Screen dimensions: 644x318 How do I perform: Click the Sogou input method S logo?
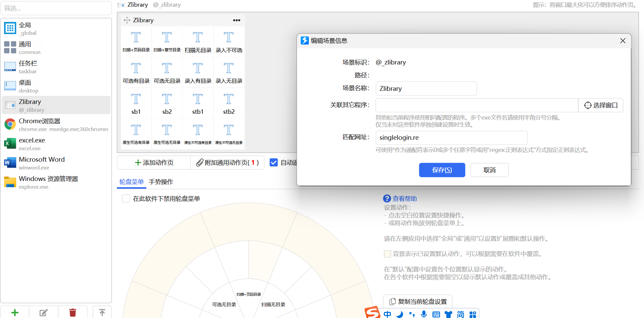372,312
